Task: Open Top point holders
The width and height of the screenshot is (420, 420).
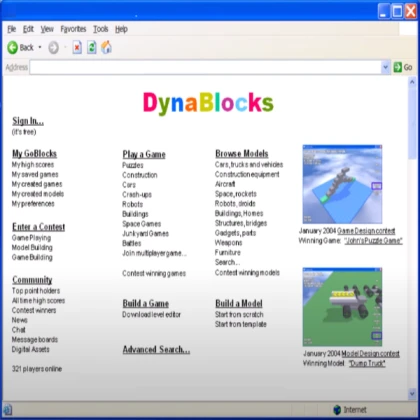Action: coord(36,291)
